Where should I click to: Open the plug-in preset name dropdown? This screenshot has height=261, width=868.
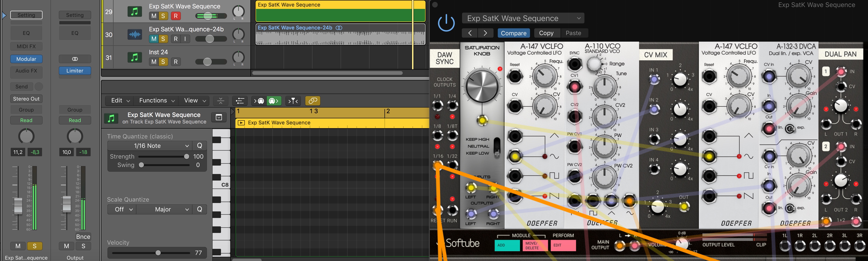(523, 18)
